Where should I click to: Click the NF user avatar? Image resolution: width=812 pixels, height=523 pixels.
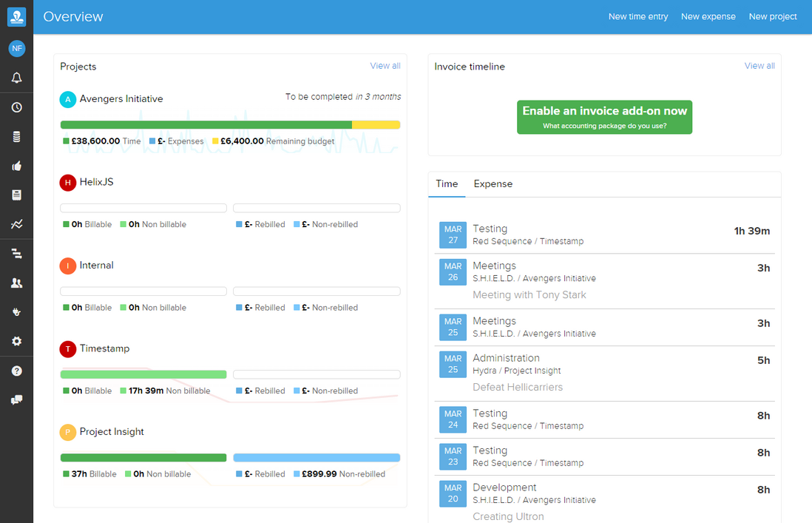(16, 49)
